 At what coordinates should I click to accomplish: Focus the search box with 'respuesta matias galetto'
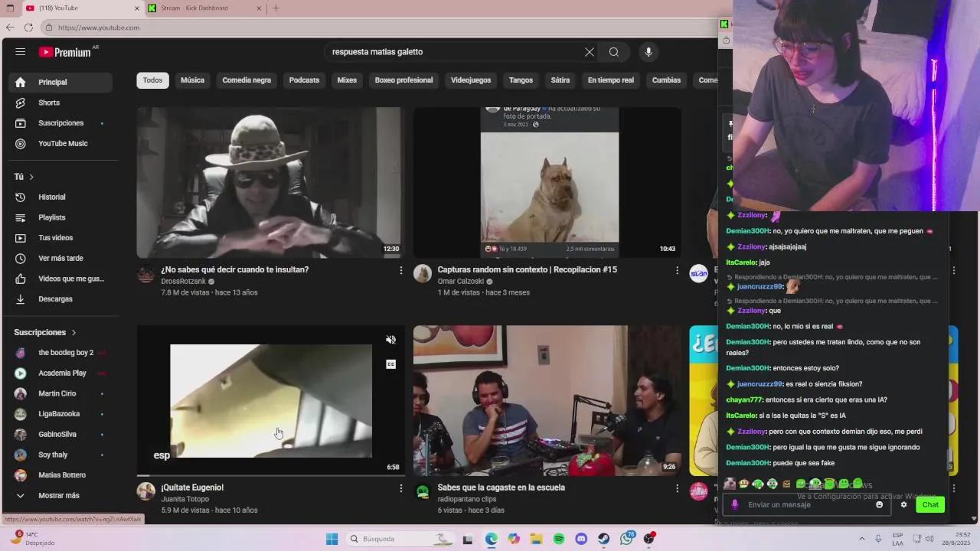coord(456,52)
